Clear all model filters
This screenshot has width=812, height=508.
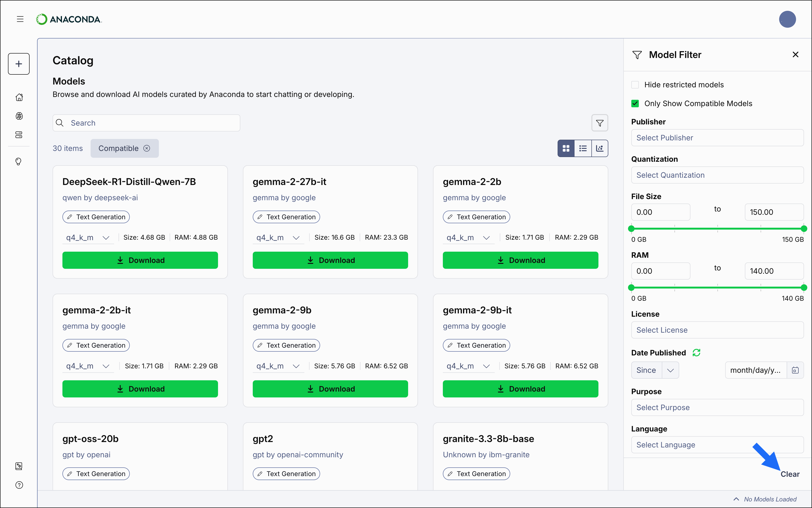point(790,474)
